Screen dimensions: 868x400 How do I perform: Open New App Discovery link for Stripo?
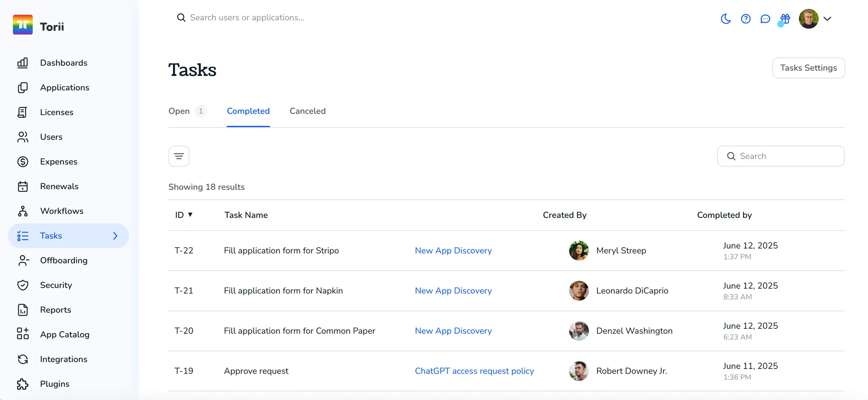pyautogui.click(x=453, y=251)
